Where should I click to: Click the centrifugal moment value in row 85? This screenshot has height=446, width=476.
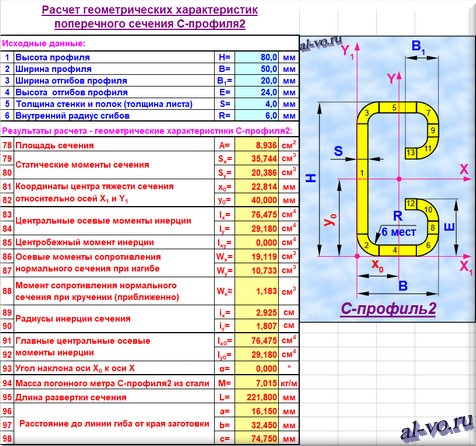click(x=256, y=242)
